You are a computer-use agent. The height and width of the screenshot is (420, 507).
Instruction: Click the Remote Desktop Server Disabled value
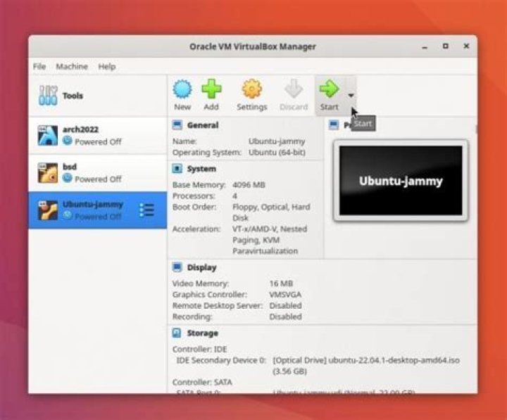285,305
